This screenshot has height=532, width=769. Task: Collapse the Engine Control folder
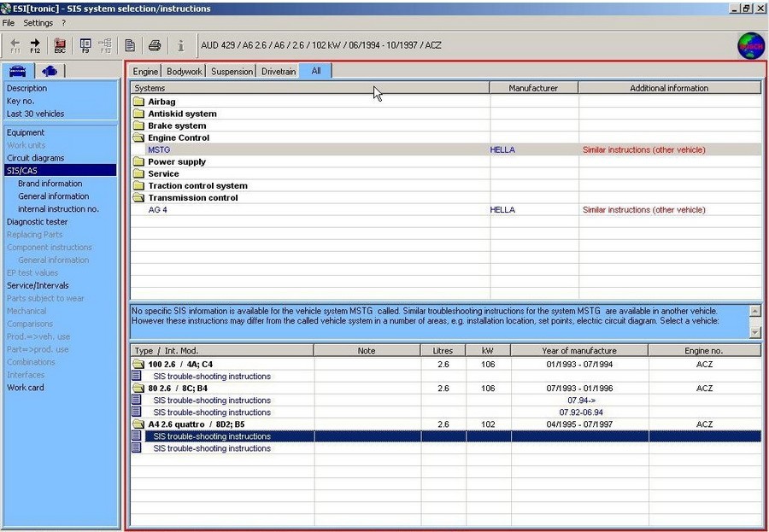point(138,137)
